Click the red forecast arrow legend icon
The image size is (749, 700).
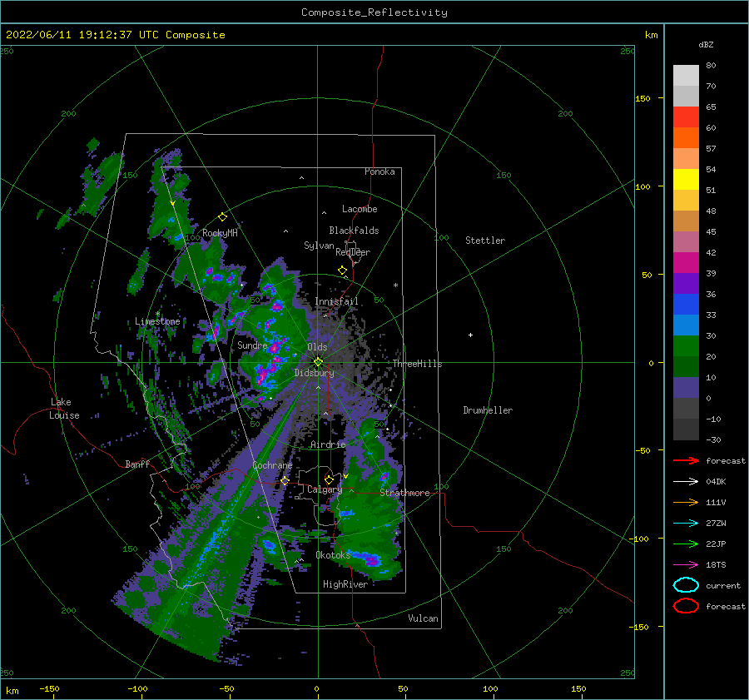coord(686,460)
